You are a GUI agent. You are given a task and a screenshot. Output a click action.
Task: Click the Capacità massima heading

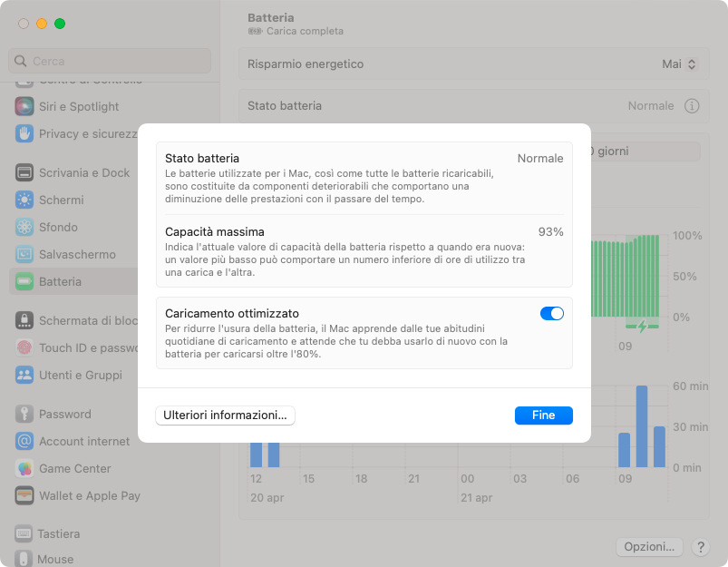[x=215, y=232]
